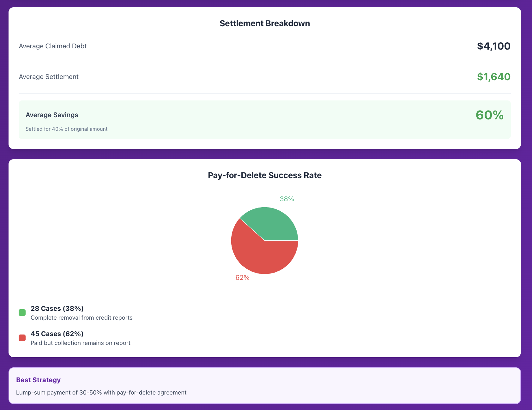Click the 62% pie chart label
The height and width of the screenshot is (410, 532).
point(243,278)
